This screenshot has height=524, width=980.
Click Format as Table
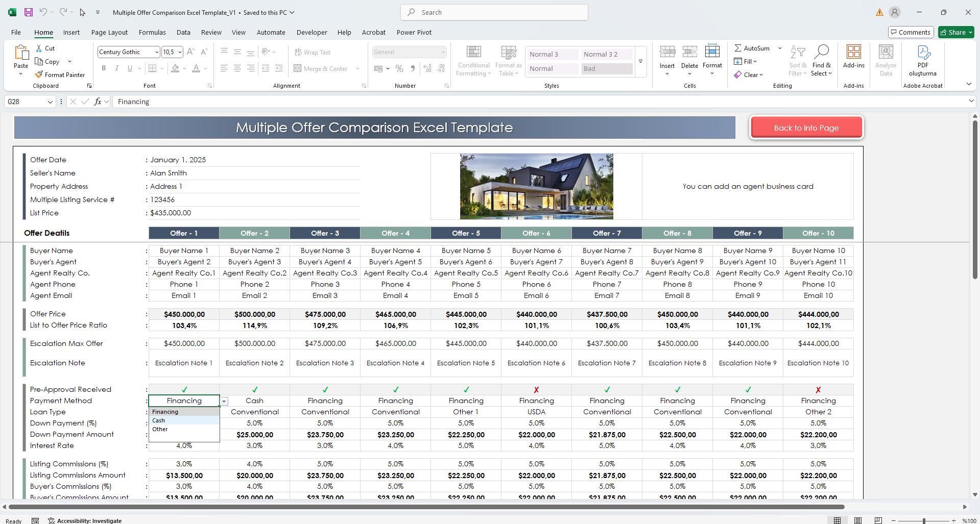pyautogui.click(x=508, y=60)
